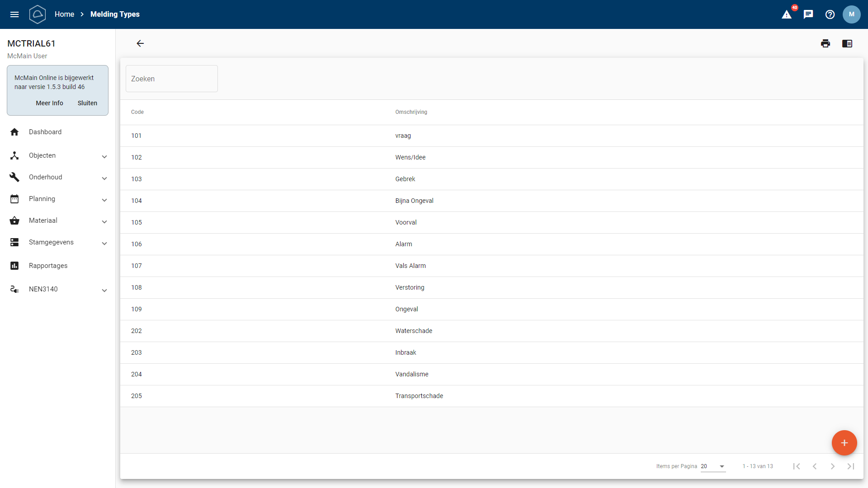868x488 pixels.
Task: Open the items per pagina dropdown
Action: 713,466
